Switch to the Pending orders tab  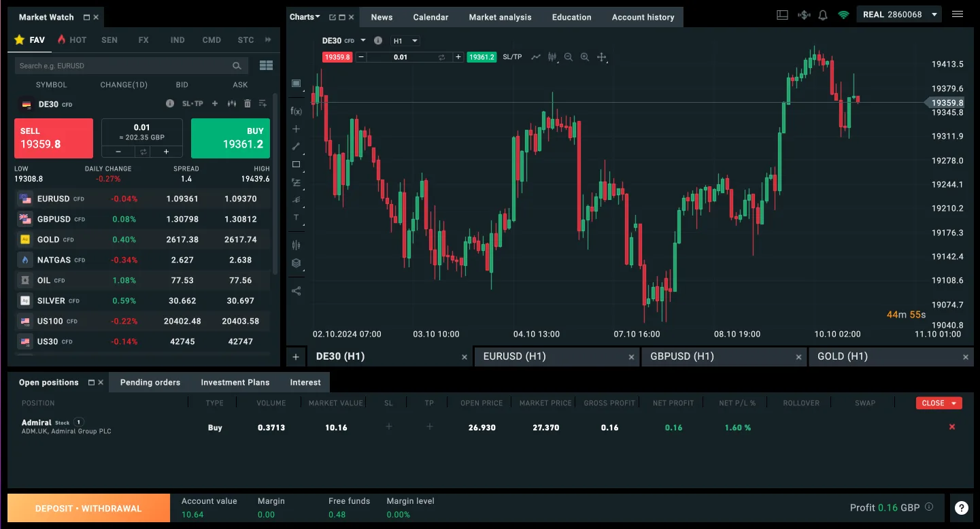click(150, 382)
